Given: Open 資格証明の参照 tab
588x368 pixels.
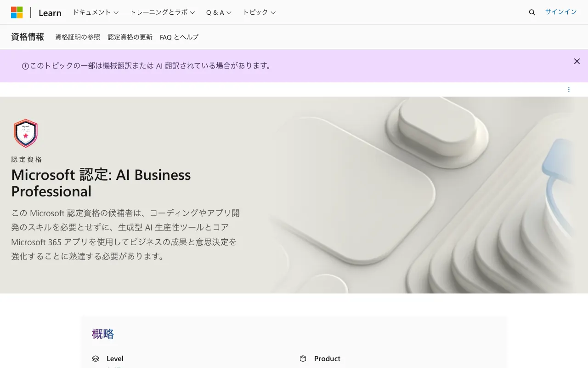Looking at the screenshot, I should [x=78, y=37].
